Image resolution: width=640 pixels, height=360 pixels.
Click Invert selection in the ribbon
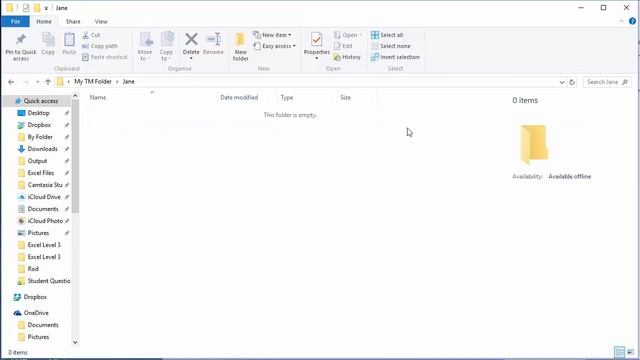[x=395, y=57]
